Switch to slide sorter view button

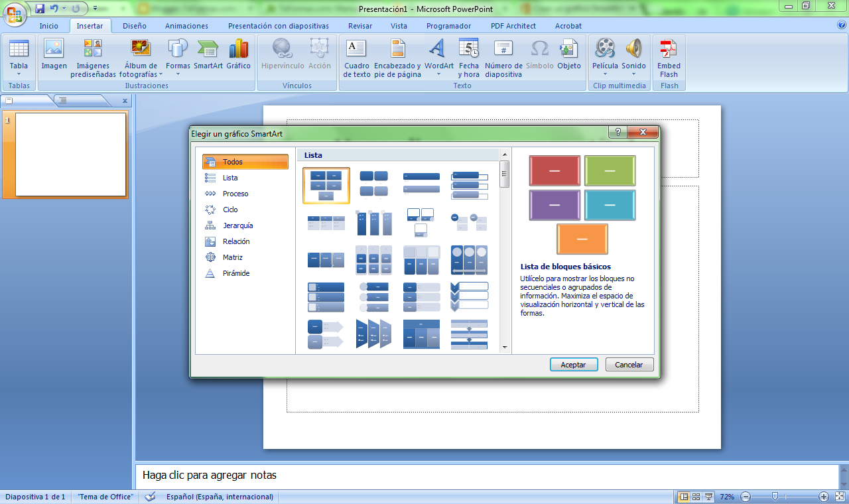pos(696,497)
